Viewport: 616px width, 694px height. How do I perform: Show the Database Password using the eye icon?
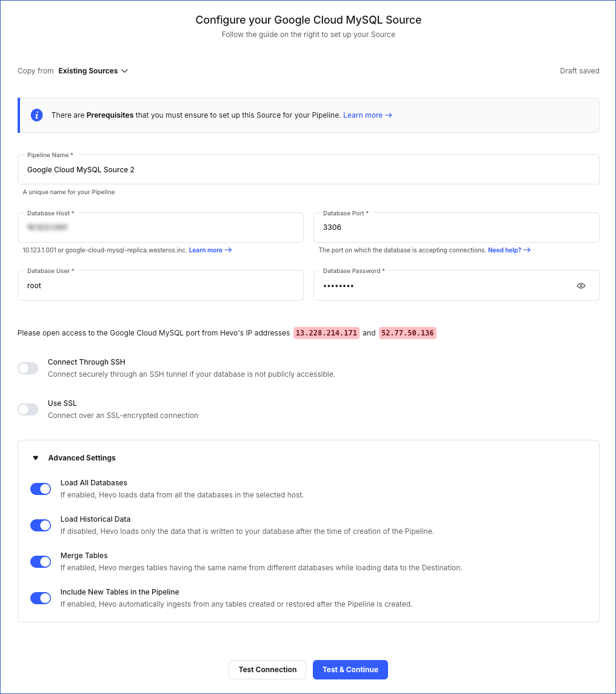(581, 285)
